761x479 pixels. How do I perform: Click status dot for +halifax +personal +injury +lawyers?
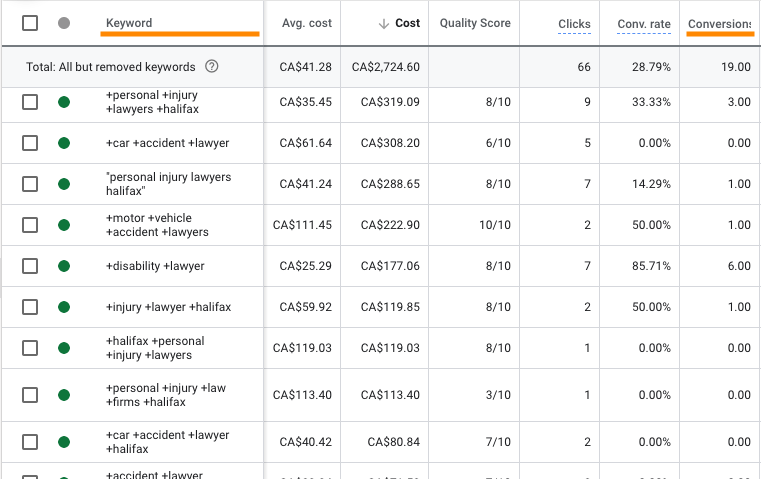(64, 348)
